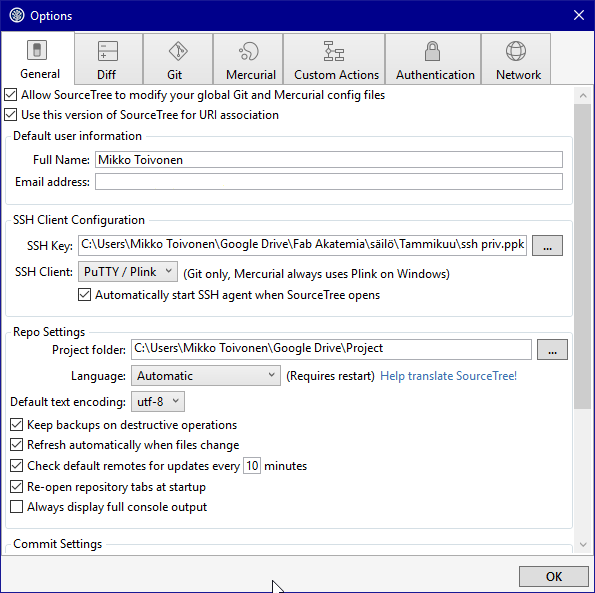
Task: Click the 'Repo Settings' group heading
Action: tap(49, 332)
